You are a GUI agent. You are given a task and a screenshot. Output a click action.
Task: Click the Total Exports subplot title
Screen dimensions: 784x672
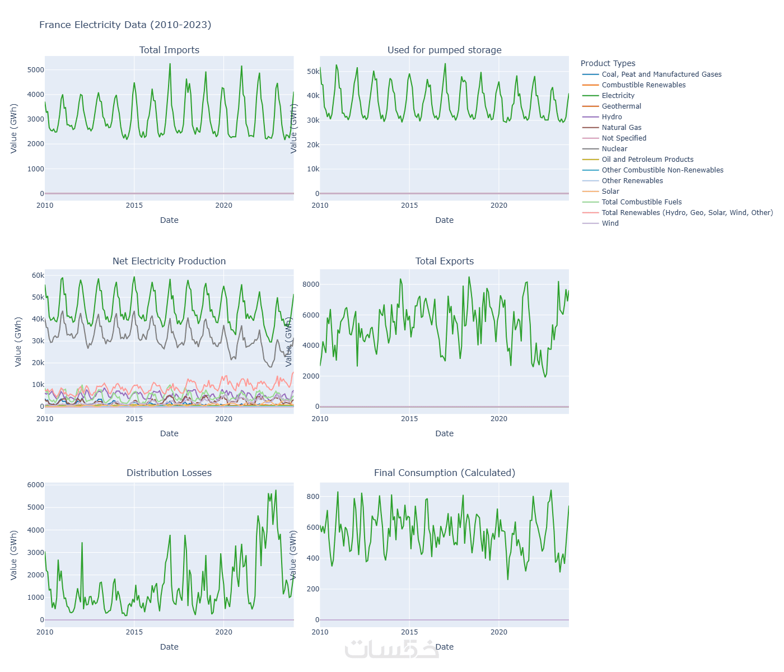pos(445,261)
